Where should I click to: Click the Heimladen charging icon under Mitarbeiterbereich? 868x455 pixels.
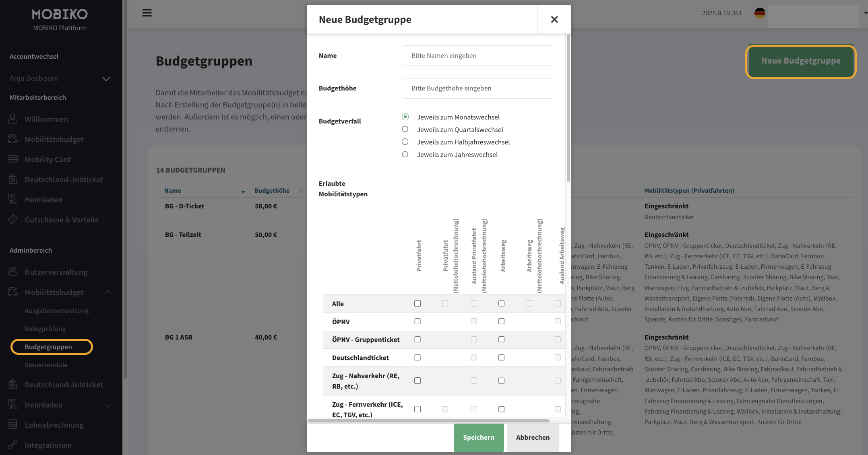pyautogui.click(x=13, y=199)
